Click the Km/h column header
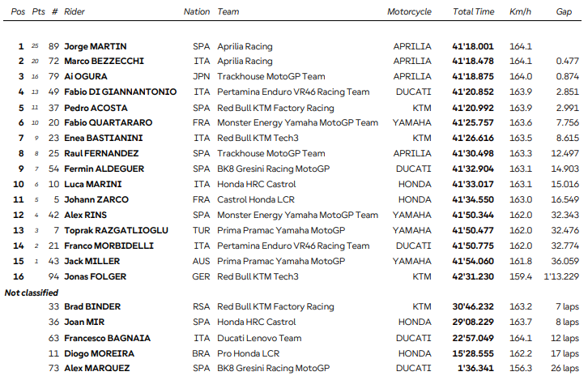588x376 pixels. [520, 11]
